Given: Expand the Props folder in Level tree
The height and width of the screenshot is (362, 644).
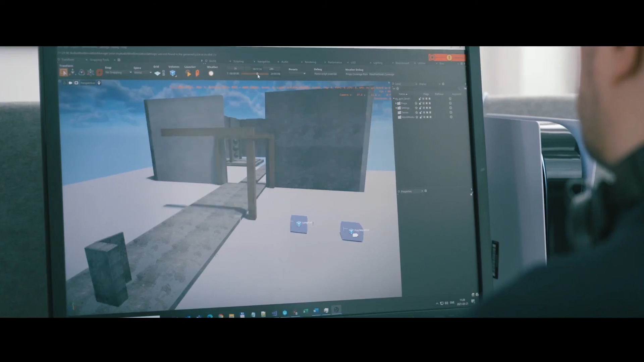Looking at the screenshot, I should pos(396,103).
